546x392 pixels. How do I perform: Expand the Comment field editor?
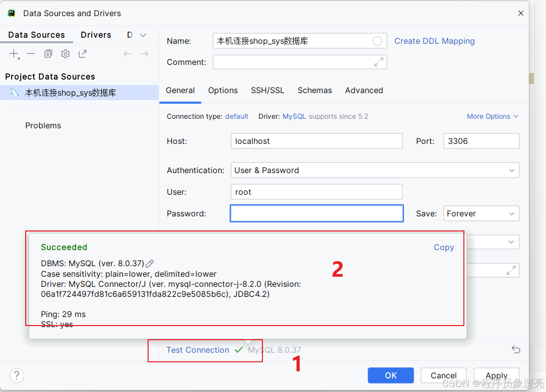(378, 62)
